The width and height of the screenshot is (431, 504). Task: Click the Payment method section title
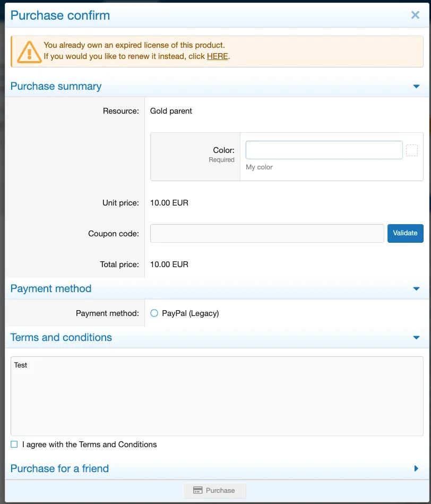[x=51, y=289]
